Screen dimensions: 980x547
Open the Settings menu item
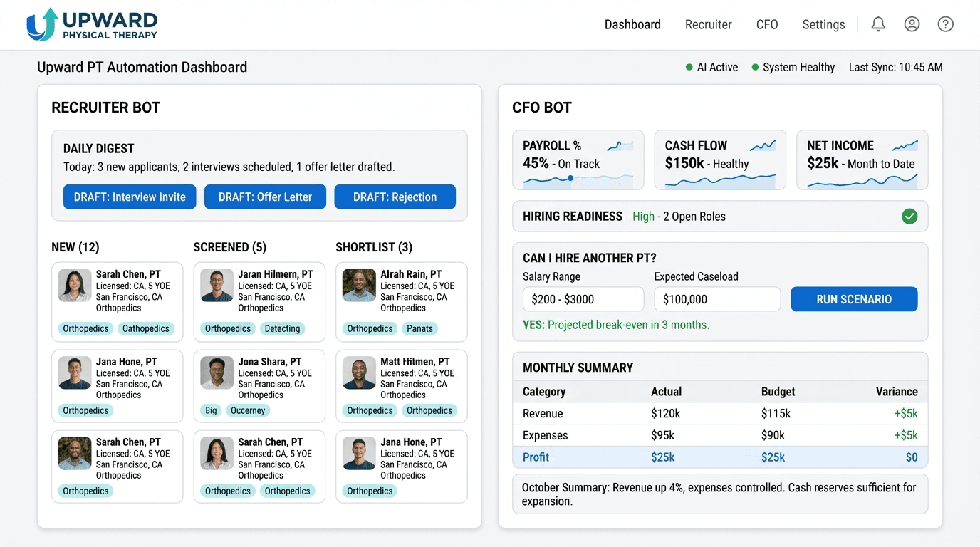[x=823, y=24]
